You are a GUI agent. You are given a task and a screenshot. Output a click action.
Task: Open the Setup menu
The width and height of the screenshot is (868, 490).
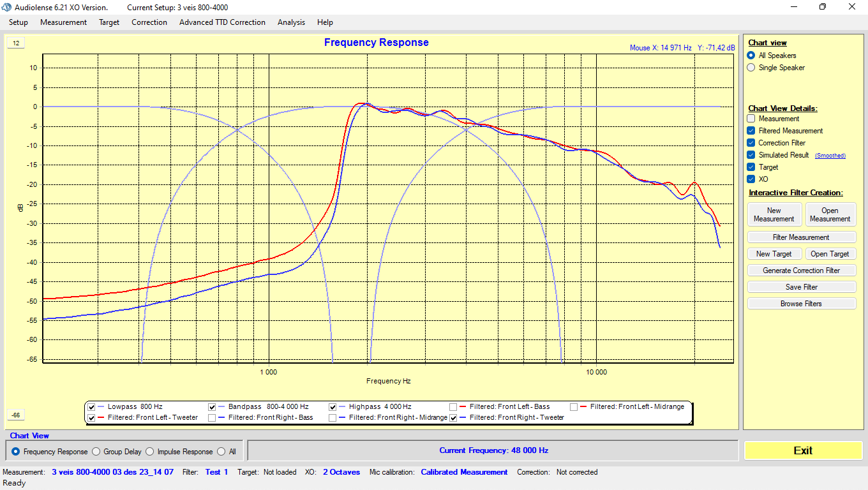(x=19, y=22)
